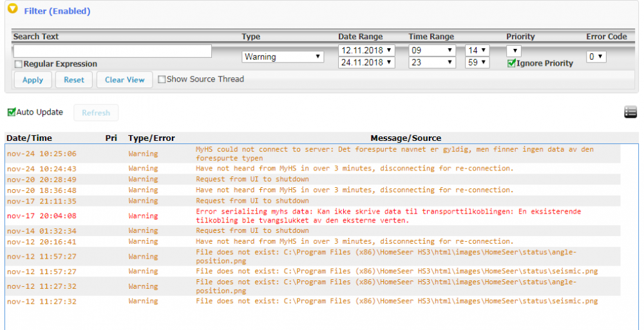Click the Apply filter button
This screenshot has height=330, width=644.
(x=33, y=80)
